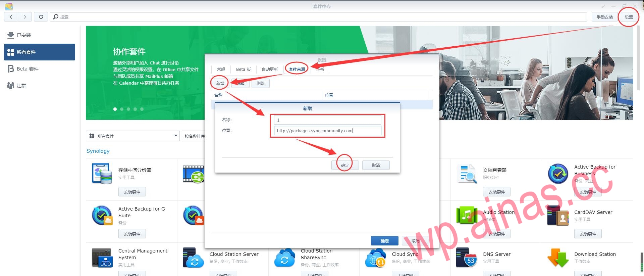Image resolution: width=644 pixels, height=276 pixels.
Task: Open Active Backup for G Suite icon
Action: coord(102,216)
